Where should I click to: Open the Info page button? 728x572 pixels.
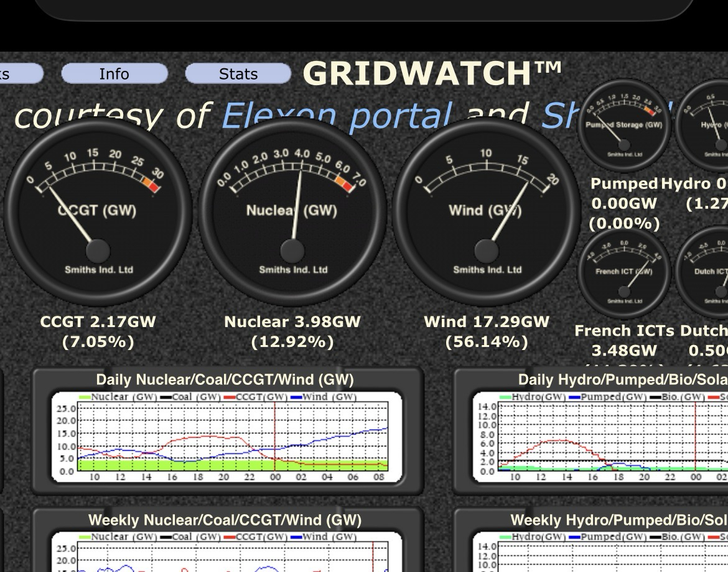click(114, 74)
